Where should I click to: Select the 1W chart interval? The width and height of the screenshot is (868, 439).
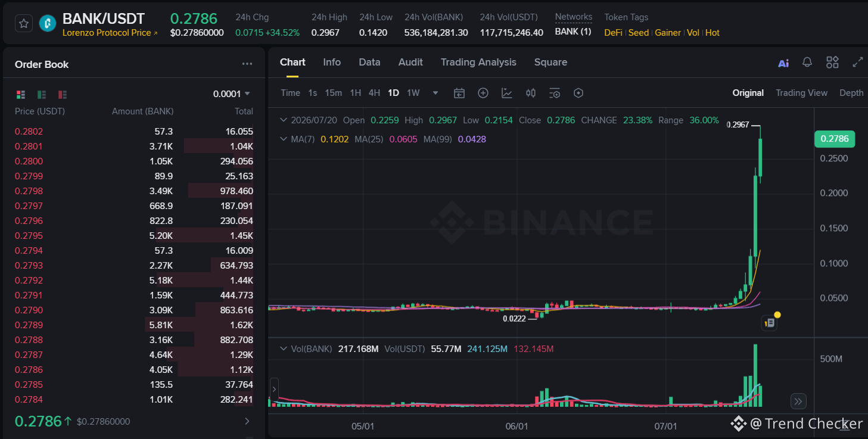pyautogui.click(x=413, y=93)
